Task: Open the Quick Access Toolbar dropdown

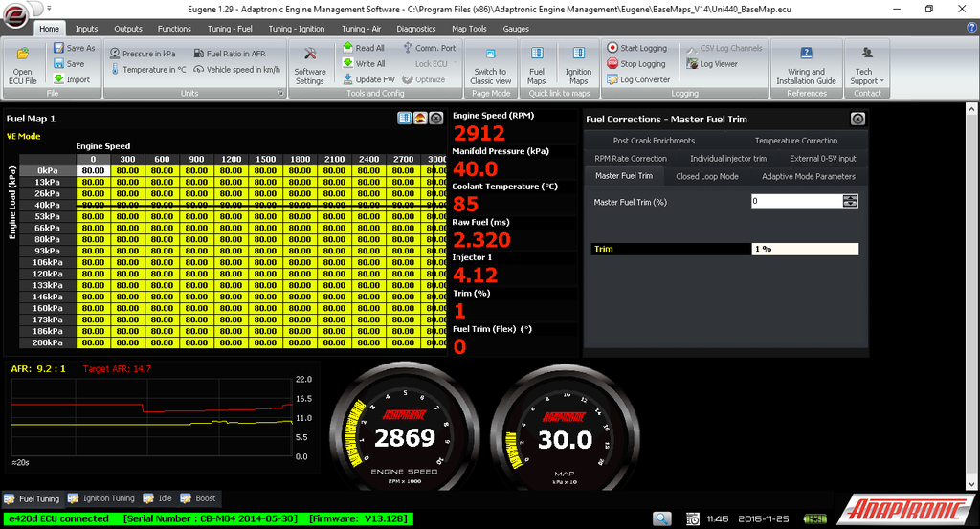Action: 49,8
